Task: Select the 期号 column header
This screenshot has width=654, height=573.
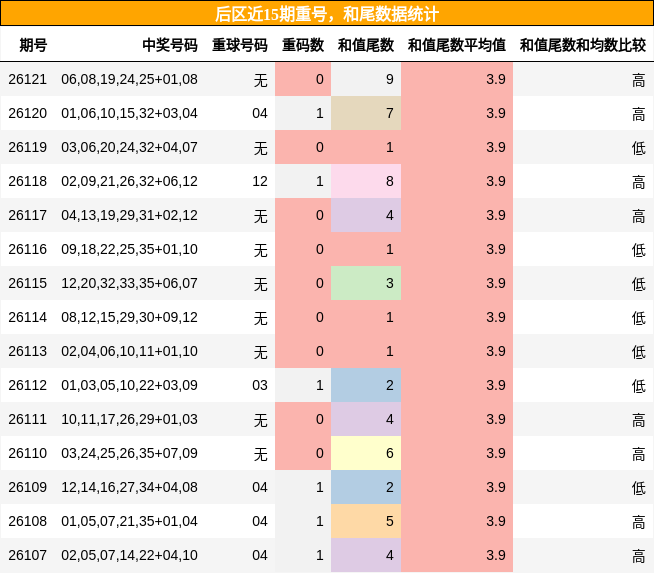Action: 33,45
